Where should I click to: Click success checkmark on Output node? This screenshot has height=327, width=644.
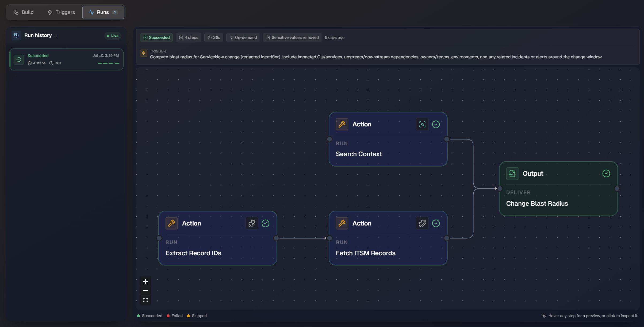click(x=606, y=174)
